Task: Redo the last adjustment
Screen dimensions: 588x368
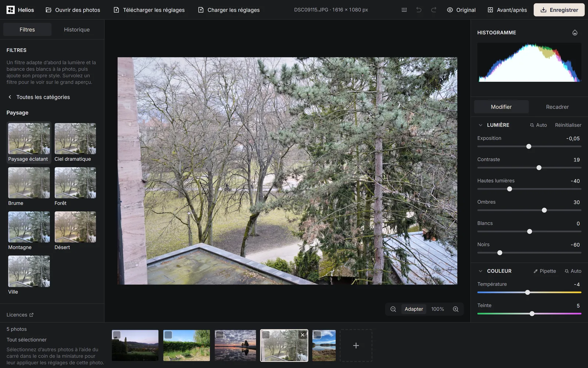Action: (434, 10)
